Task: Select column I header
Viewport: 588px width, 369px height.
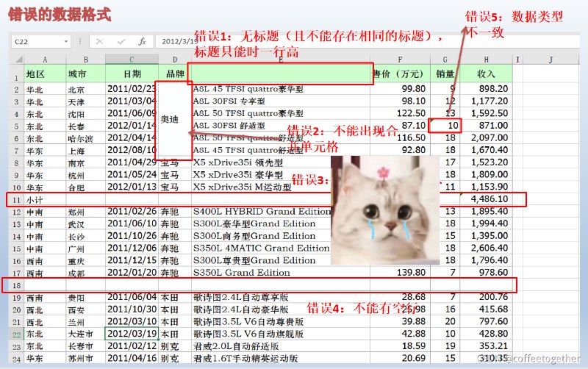Action: (x=517, y=60)
